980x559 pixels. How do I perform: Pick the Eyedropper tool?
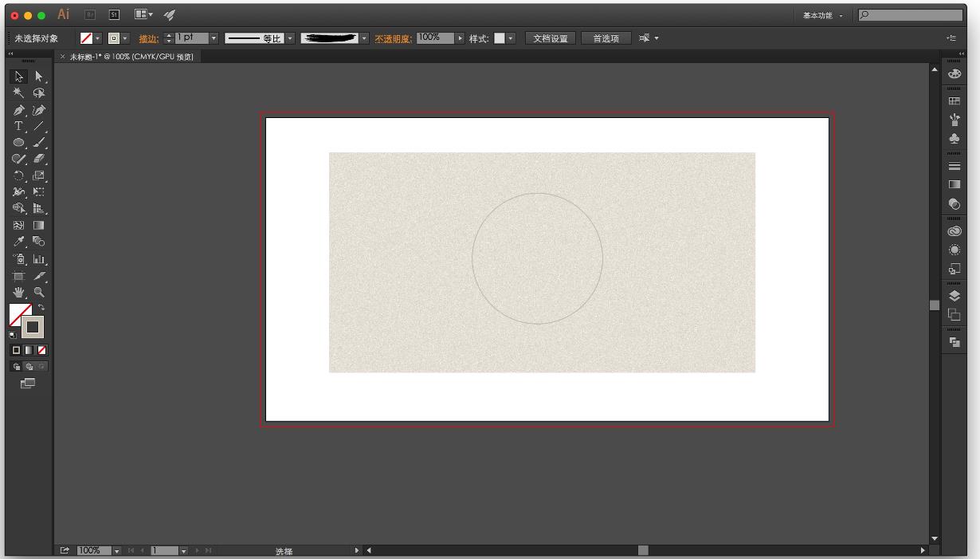pyautogui.click(x=18, y=242)
